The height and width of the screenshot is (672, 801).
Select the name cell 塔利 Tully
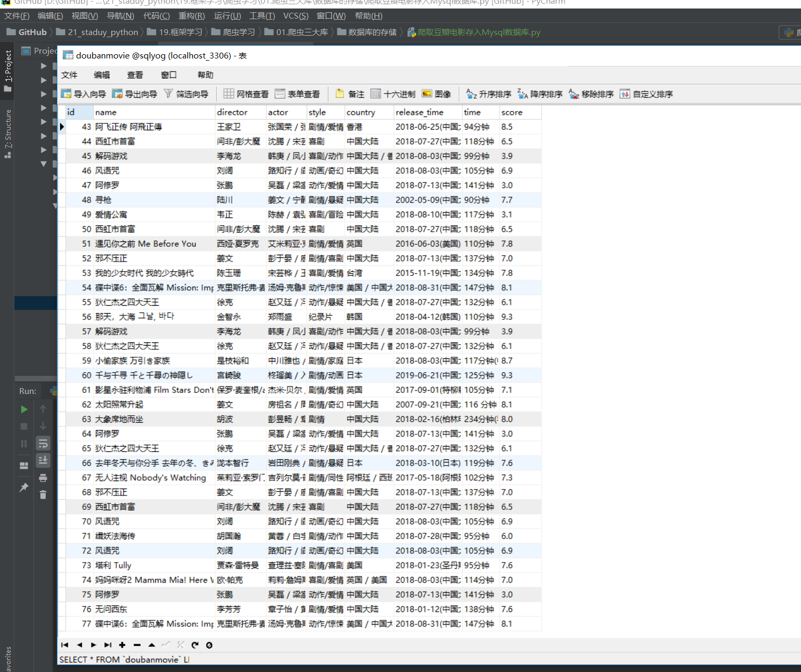[155, 566]
